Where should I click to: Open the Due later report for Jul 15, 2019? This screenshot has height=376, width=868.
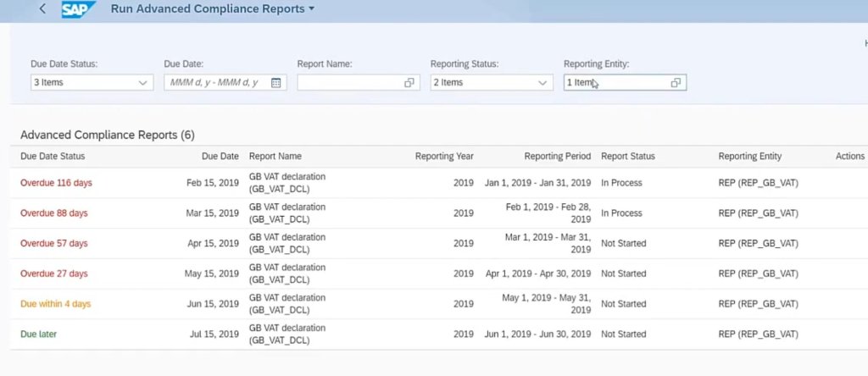38,335
